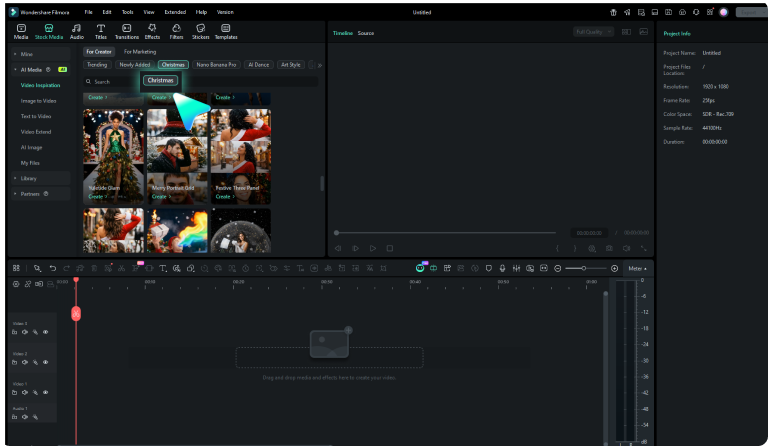Click the preview playback progress bar

446,233
